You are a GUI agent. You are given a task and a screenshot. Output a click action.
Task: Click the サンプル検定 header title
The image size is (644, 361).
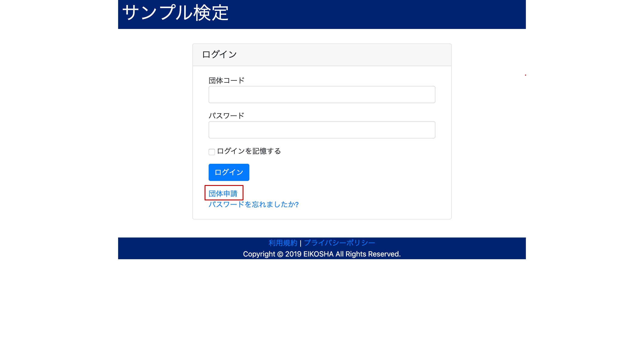coord(175,13)
